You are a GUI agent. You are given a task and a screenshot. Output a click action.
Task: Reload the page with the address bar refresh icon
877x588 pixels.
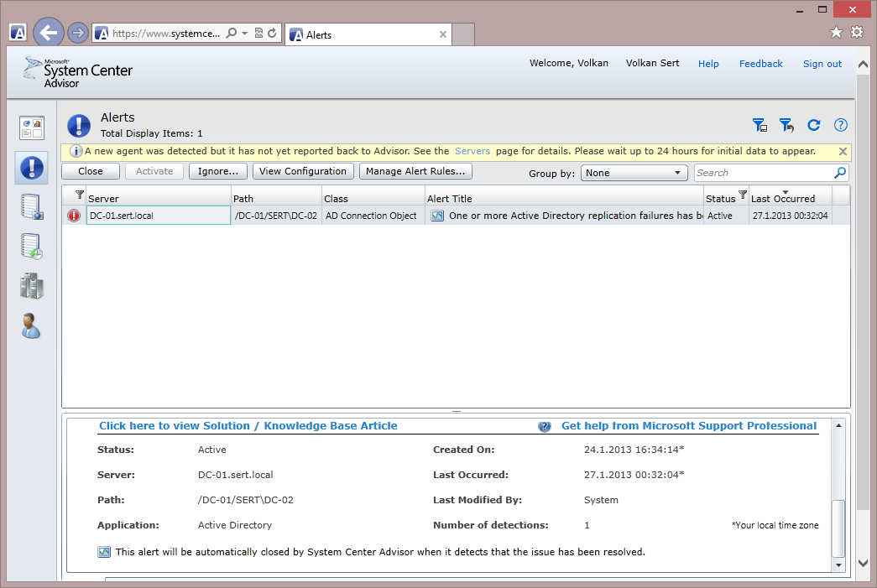[x=272, y=33]
